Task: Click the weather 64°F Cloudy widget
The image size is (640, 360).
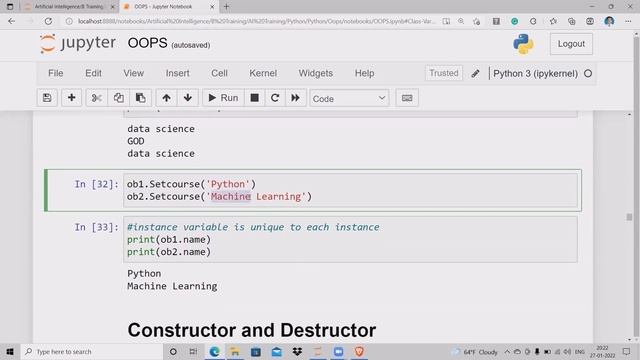Action: (x=475, y=352)
